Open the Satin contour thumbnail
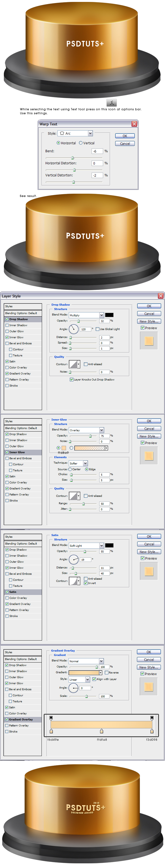Screen dimensions: 165x868 click(x=73, y=581)
